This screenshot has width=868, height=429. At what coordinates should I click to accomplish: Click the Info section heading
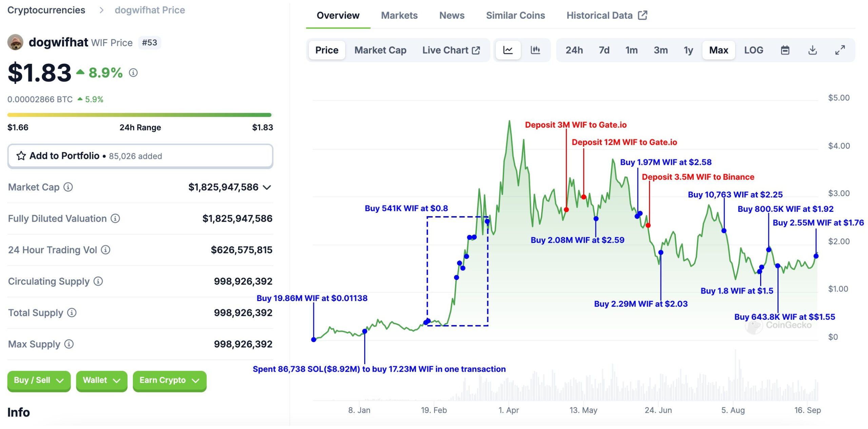[x=19, y=412]
